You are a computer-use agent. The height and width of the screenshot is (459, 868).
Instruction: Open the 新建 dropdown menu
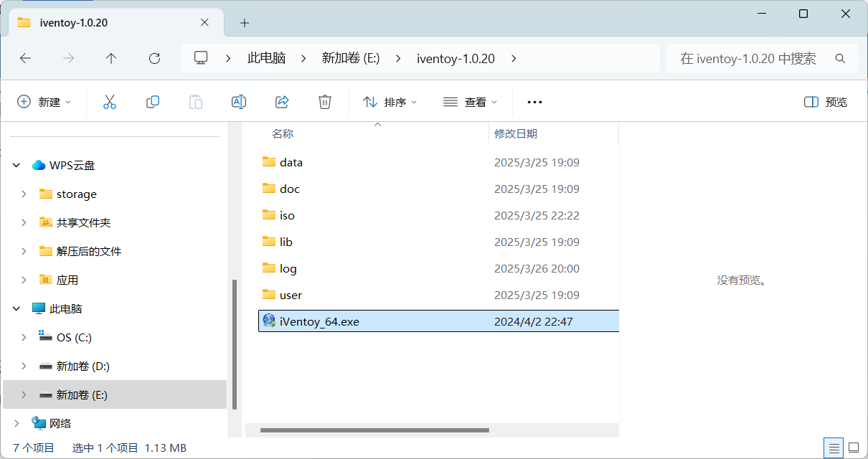pos(44,102)
